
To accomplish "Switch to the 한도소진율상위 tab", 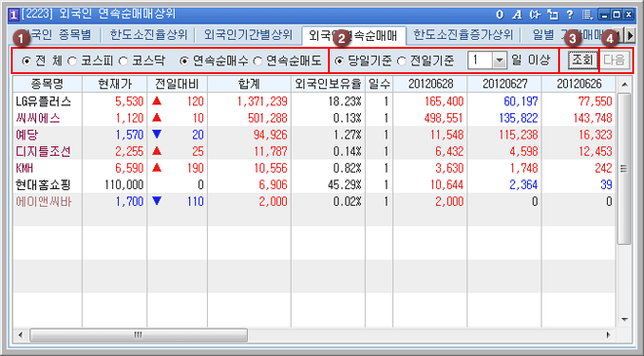I will [148, 35].
